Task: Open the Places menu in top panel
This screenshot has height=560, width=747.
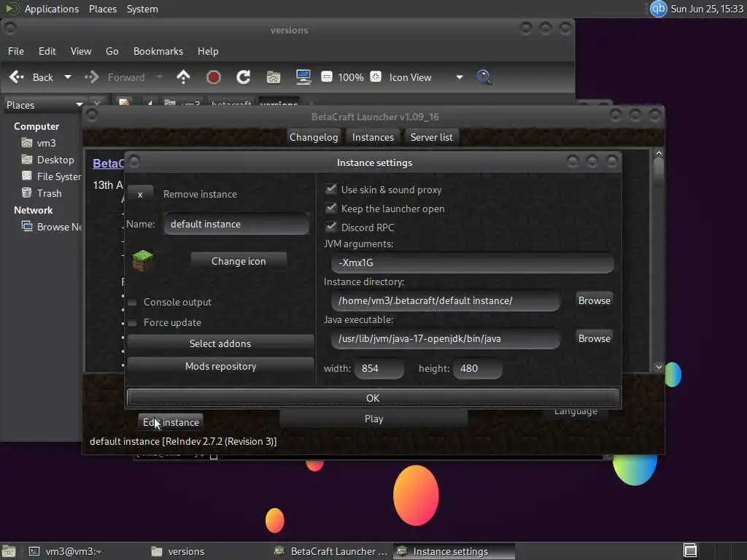Action: (102, 9)
